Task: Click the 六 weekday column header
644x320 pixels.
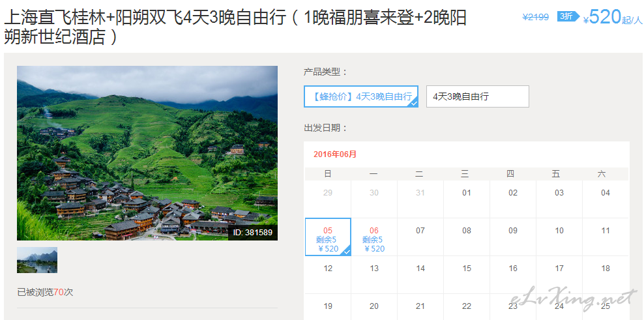Action: point(602,174)
